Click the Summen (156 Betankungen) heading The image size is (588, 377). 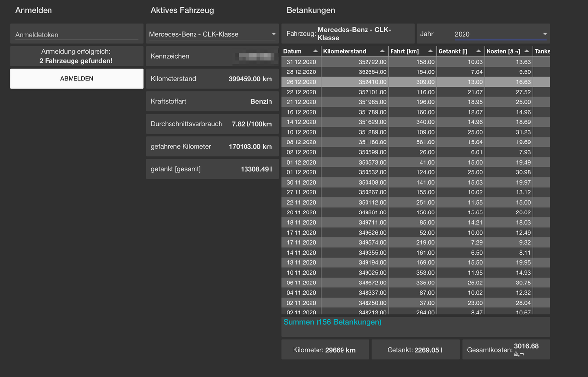click(x=332, y=322)
